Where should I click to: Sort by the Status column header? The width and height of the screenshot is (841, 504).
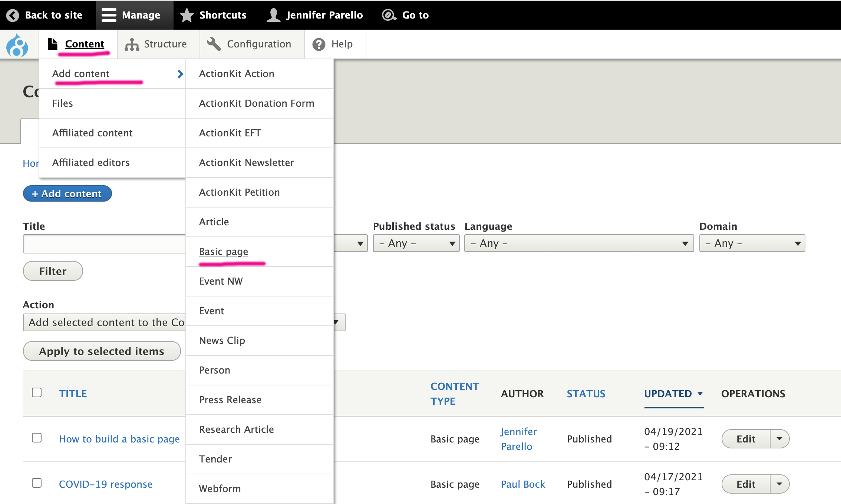586,394
